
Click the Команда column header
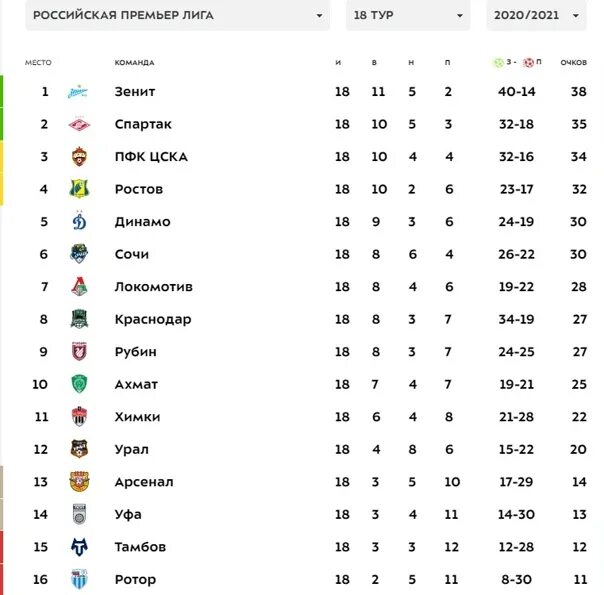[134, 62]
